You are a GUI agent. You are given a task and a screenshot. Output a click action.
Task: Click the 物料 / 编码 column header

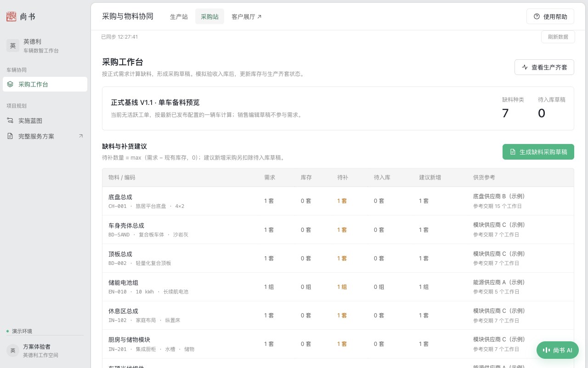[x=122, y=178]
